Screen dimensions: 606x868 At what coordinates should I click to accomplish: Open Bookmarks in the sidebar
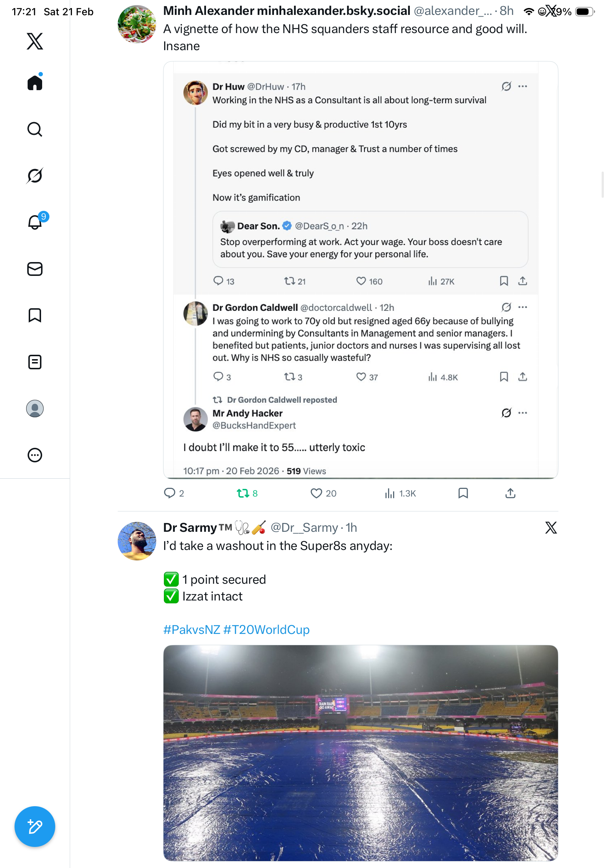tap(35, 315)
